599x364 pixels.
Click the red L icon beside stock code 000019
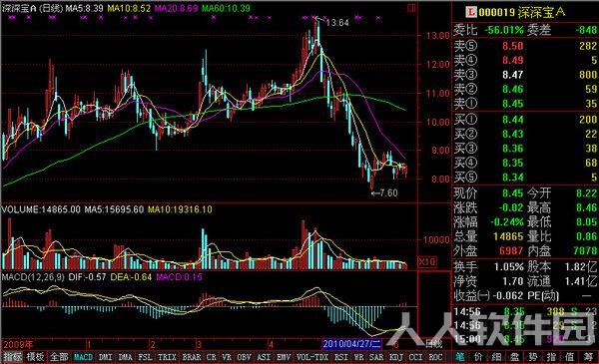tap(471, 12)
